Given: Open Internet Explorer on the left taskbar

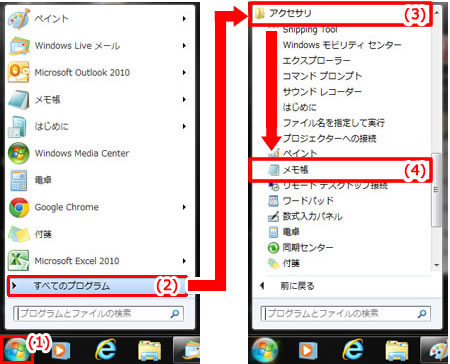Looking at the screenshot, I should click(x=106, y=350).
